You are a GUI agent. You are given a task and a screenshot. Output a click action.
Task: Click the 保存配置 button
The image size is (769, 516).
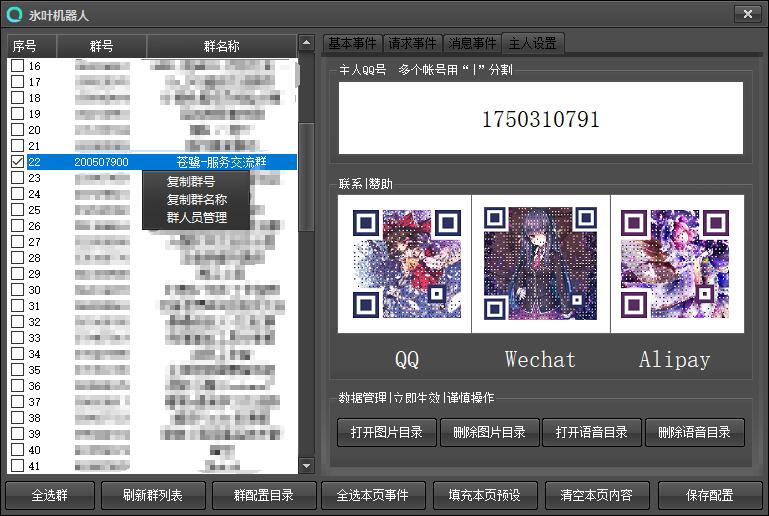[x=710, y=495]
